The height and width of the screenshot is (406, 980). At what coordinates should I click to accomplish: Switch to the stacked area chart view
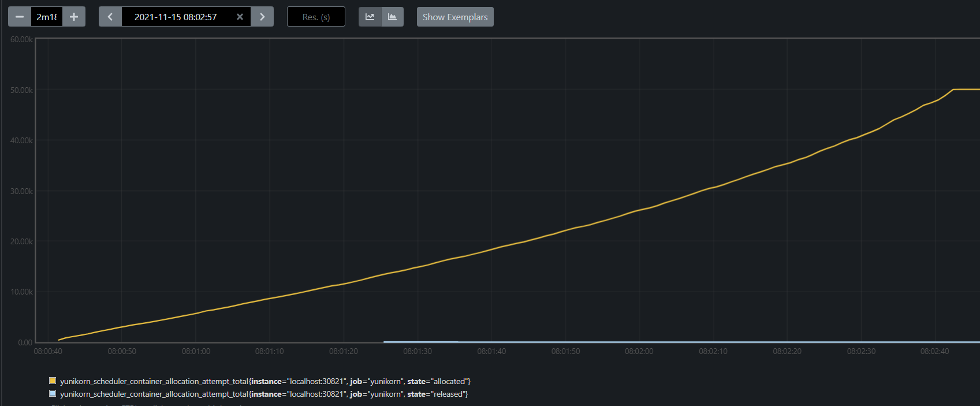point(392,17)
